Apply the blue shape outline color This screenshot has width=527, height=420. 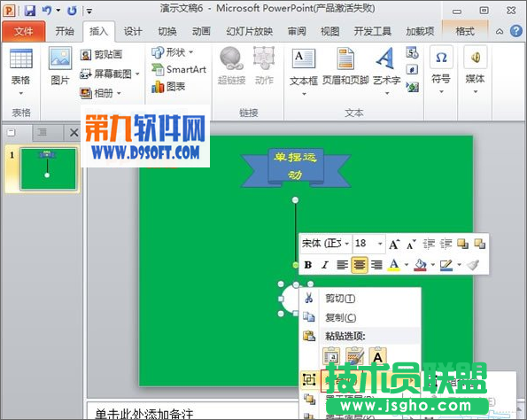pyautogui.click(x=446, y=265)
